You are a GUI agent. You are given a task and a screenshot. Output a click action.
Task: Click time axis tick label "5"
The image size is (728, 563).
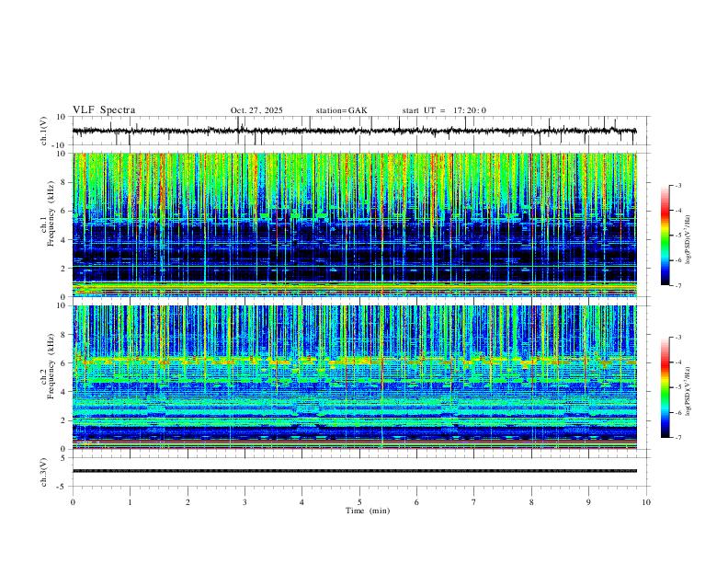359,502
